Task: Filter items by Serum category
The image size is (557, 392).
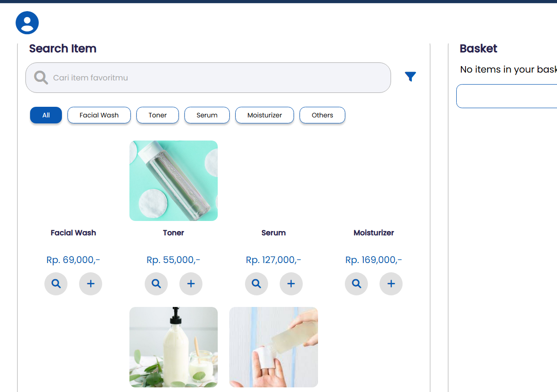Action: click(207, 115)
